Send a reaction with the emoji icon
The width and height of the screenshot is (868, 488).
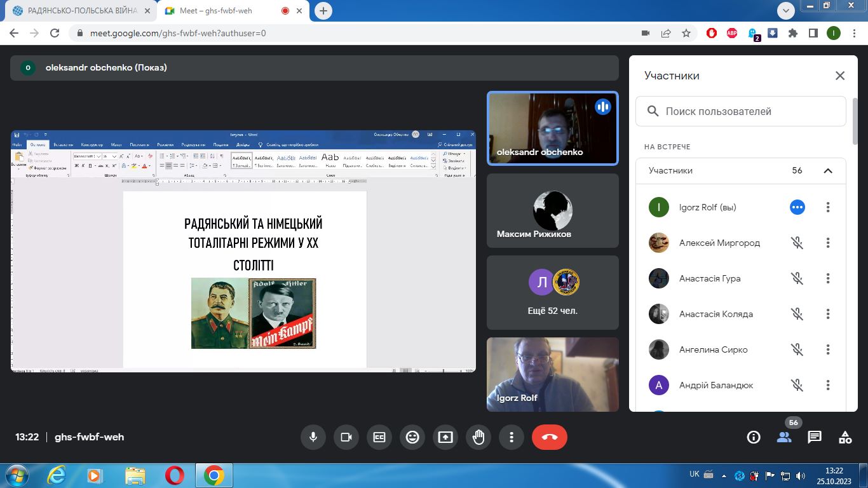[412, 437]
